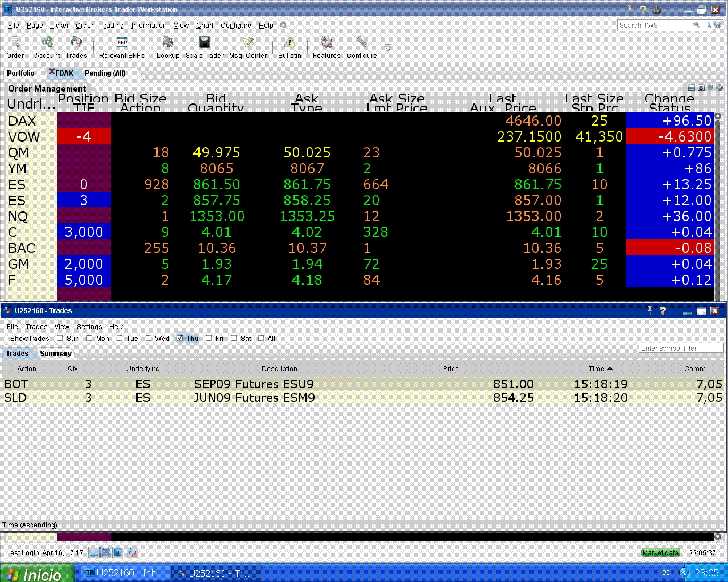
Task: Select the BOT SEP09 Futures ESU9 trade row
Action: [x=363, y=384]
